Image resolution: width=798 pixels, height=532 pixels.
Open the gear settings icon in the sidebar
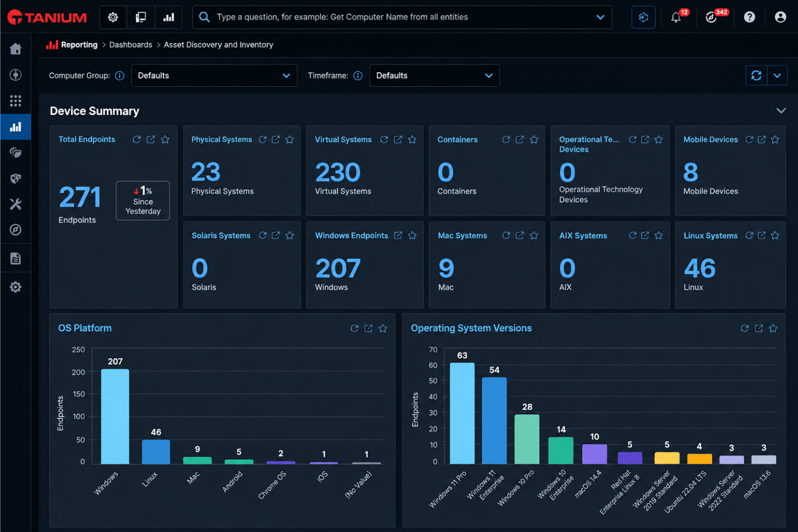(16, 287)
